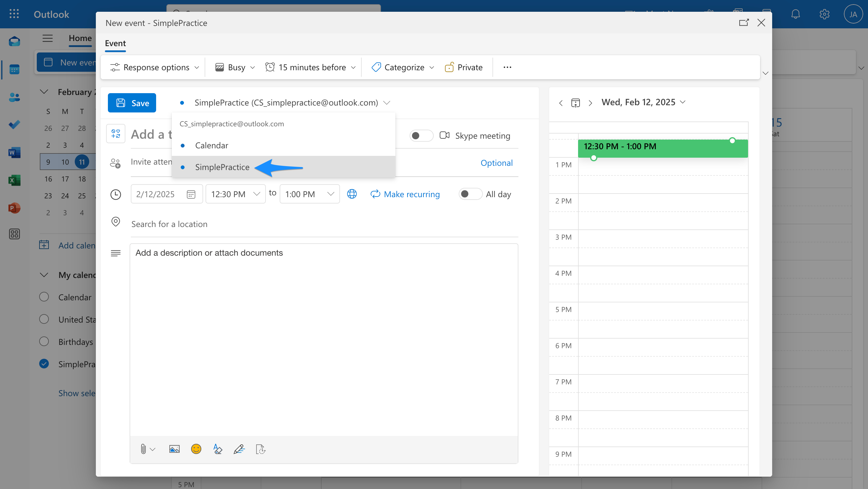Open the attach file options arrow
This screenshot has height=489, width=868.
click(153, 449)
